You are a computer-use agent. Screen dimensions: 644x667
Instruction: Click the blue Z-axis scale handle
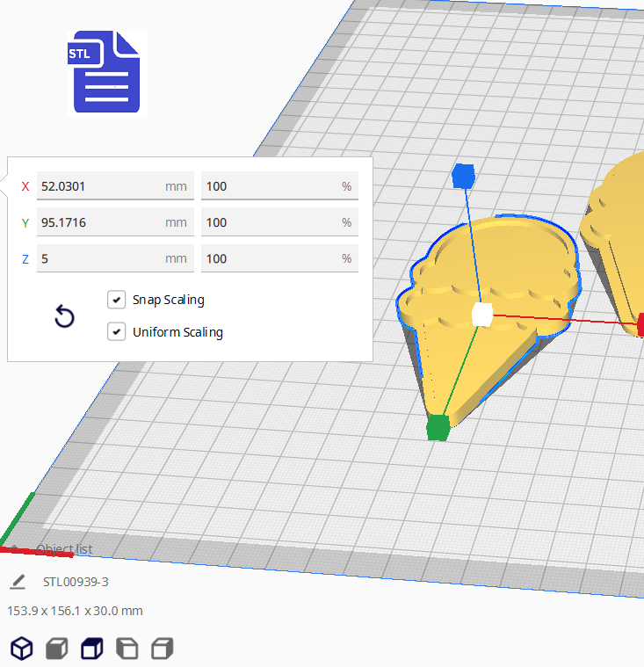pyautogui.click(x=463, y=176)
